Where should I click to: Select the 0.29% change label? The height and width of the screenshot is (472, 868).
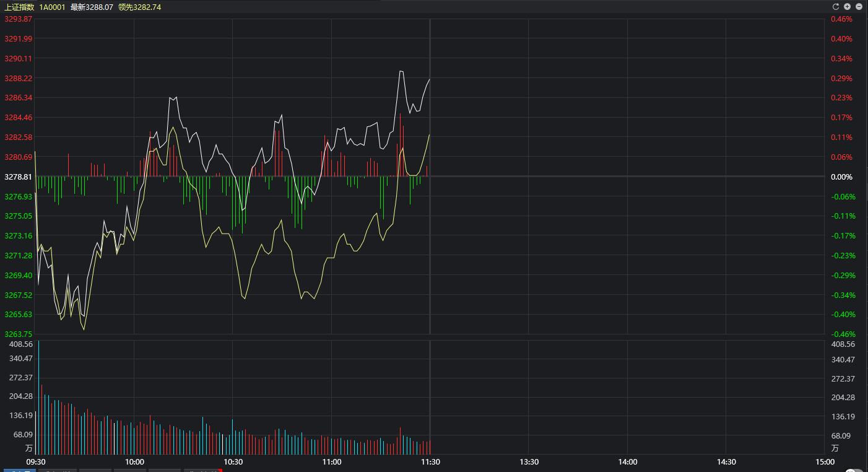[842, 79]
